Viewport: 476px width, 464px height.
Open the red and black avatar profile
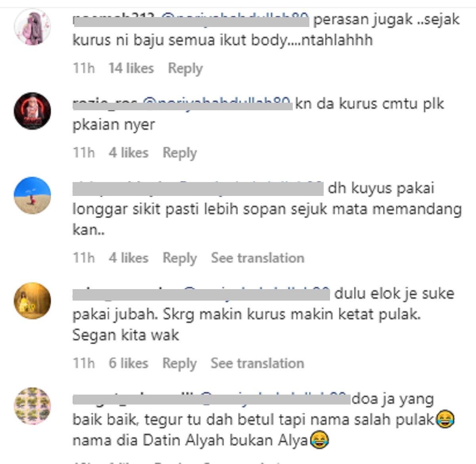(x=33, y=111)
